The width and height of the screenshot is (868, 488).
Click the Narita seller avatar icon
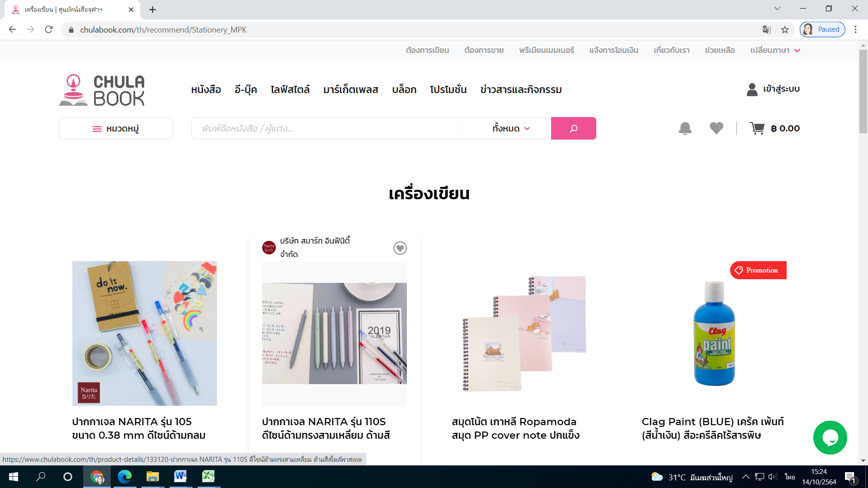(x=269, y=248)
